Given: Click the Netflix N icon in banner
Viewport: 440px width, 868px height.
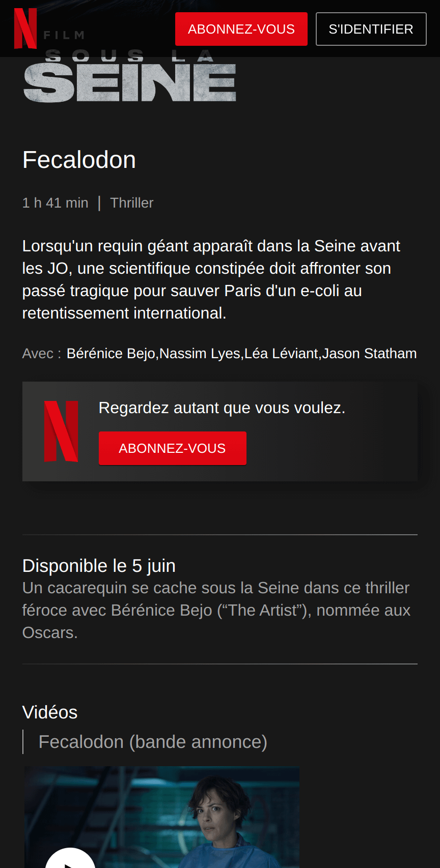Looking at the screenshot, I should pyautogui.click(x=61, y=431).
